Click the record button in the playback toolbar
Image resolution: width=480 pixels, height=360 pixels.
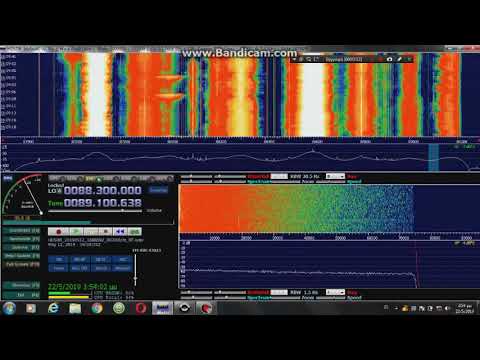pyautogui.click(x=58, y=231)
